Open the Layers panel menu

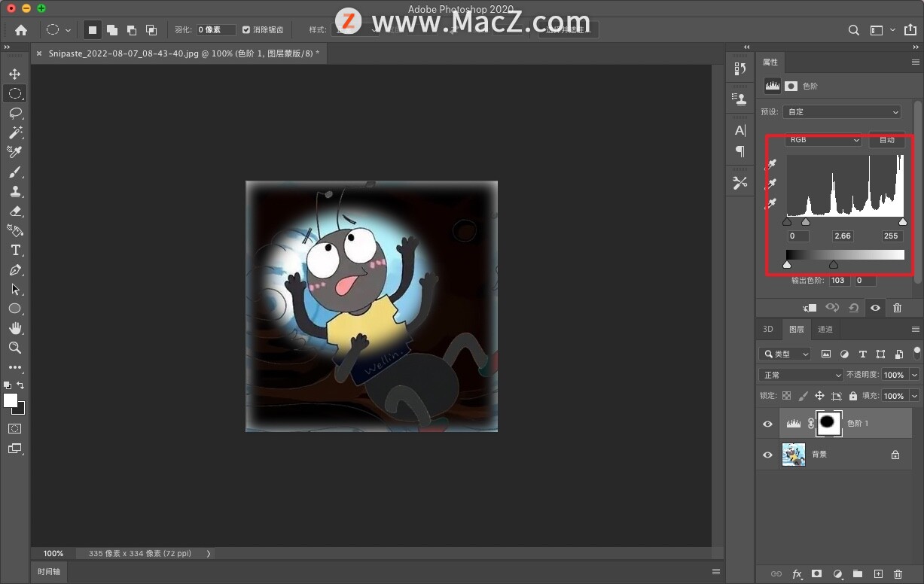(915, 330)
